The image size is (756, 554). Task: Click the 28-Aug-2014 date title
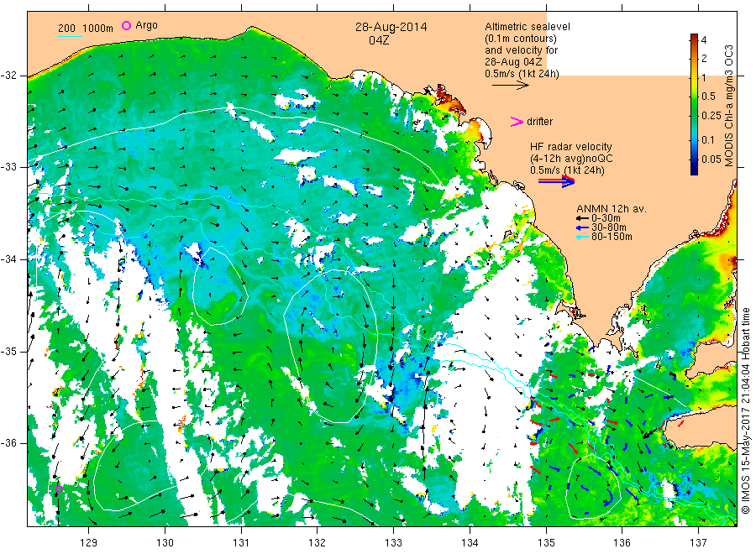pos(391,27)
